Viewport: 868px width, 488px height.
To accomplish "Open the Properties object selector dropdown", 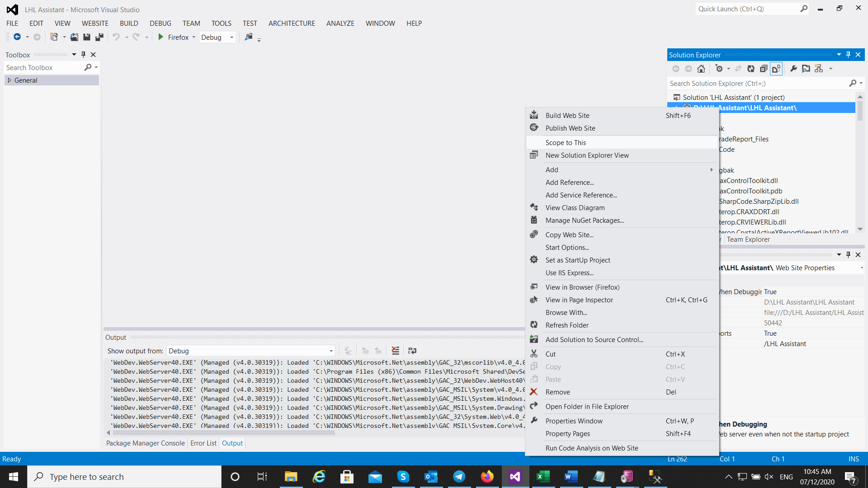I will point(862,268).
